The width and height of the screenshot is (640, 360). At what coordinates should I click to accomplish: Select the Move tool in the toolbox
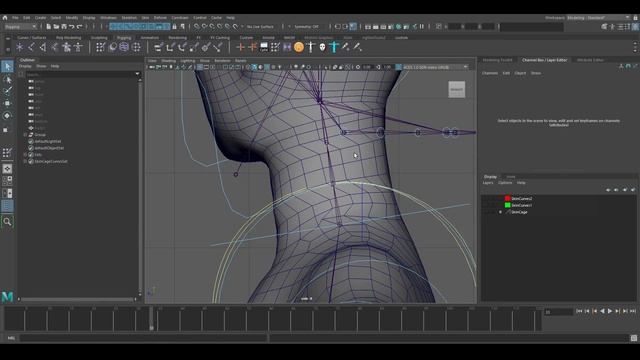coord(7,103)
